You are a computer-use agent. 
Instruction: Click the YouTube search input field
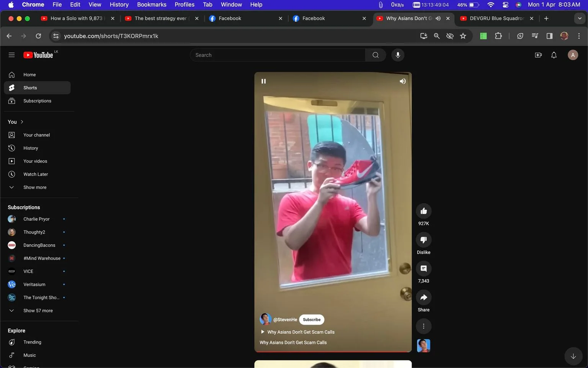(x=278, y=55)
